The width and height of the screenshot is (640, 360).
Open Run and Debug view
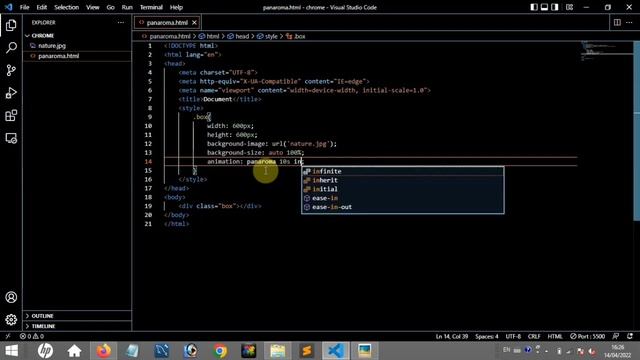[x=11, y=93]
